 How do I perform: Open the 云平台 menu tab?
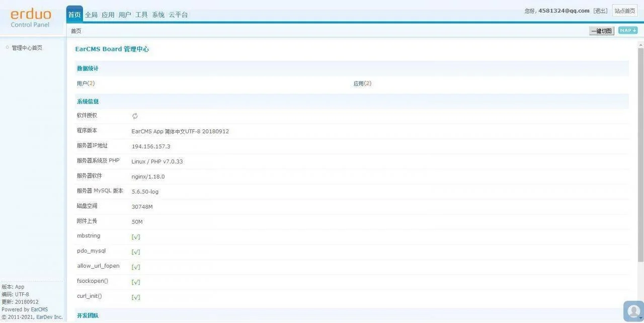(178, 15)
